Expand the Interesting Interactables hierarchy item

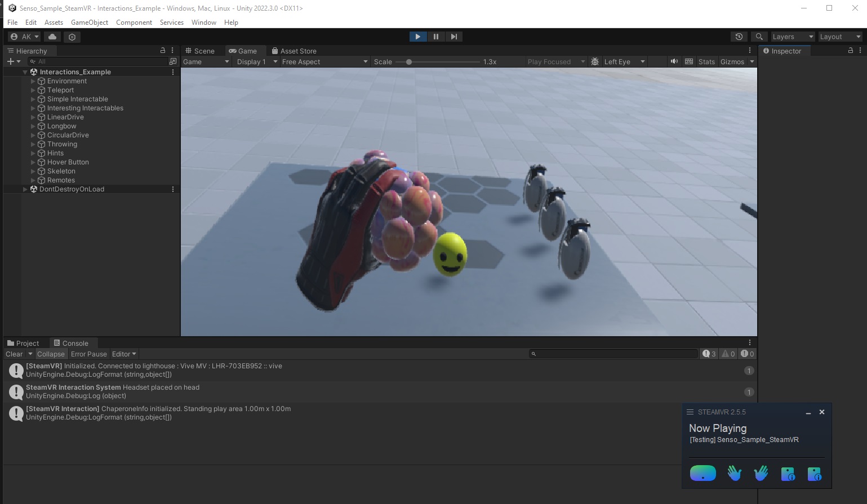pos(32,108)
